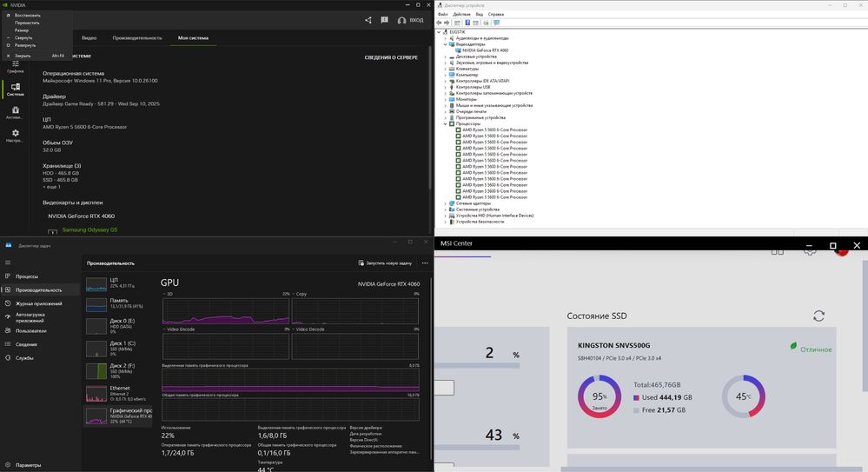The height and width of the screenshot is (472, 868).
Task: Open Справка menu in Device Manager
Action: pyautogui.click(x=496, y=15)
